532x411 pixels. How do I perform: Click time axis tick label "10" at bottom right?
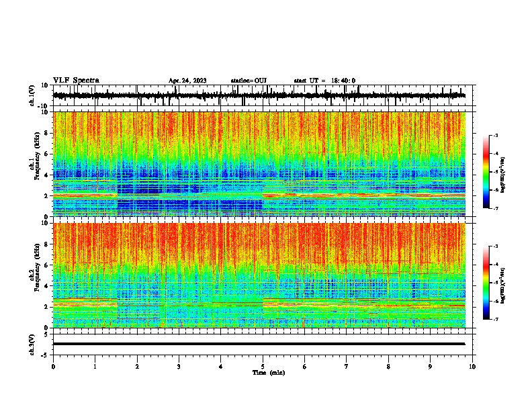472,367
